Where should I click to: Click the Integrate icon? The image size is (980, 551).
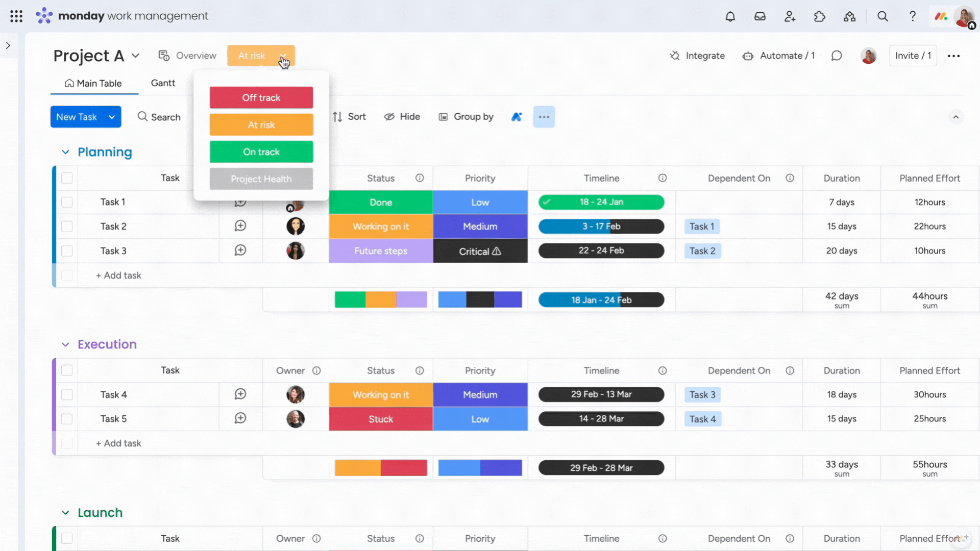[674, 55]
